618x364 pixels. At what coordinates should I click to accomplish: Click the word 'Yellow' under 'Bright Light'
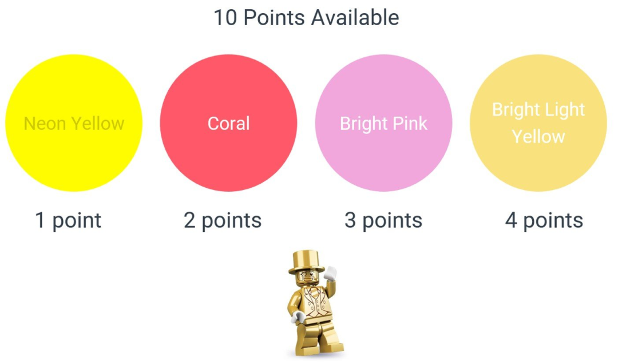click(x=538, y=137)
